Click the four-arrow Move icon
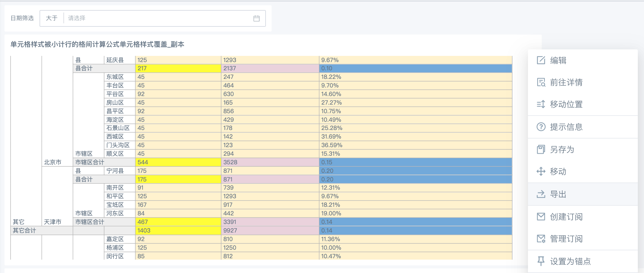Image resolution: width=644 pixels, height=273 pixels. (541, 171)
